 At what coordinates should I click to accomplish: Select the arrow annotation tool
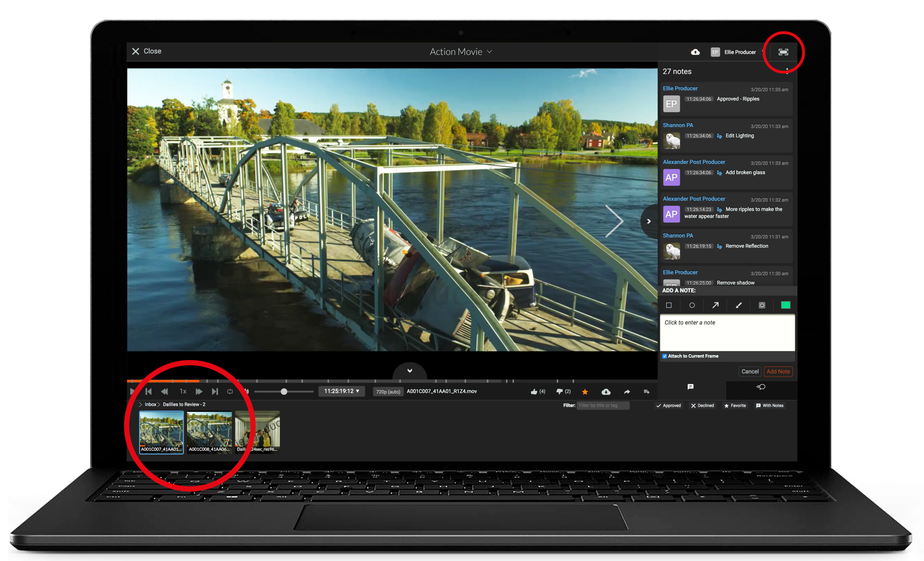715,305
